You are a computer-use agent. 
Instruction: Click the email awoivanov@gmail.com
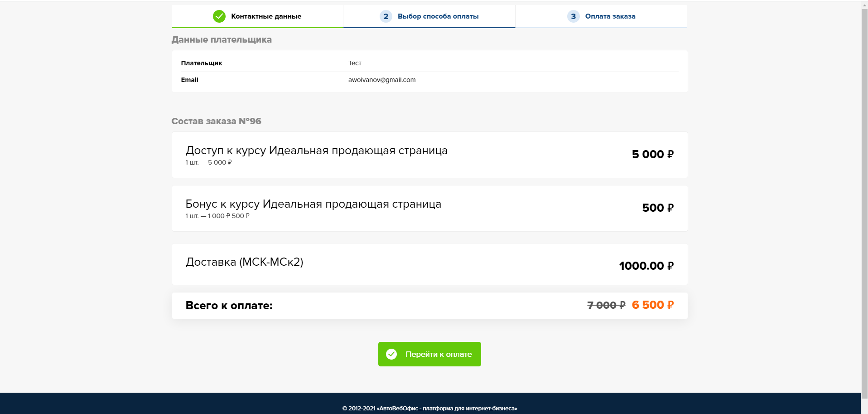(381, 80)
